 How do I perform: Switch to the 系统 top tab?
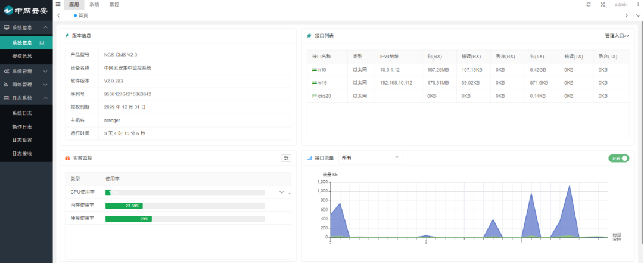tap(94, 4)
